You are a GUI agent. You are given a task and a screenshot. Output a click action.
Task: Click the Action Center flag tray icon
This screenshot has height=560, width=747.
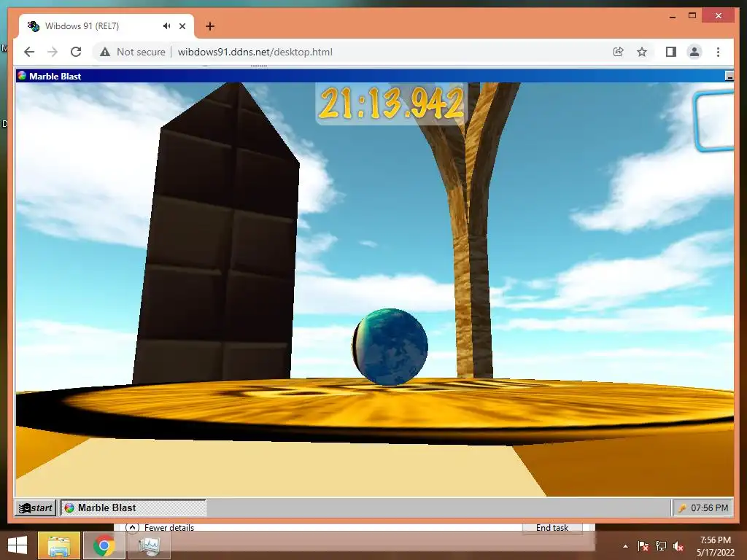(x=643, y=546)
